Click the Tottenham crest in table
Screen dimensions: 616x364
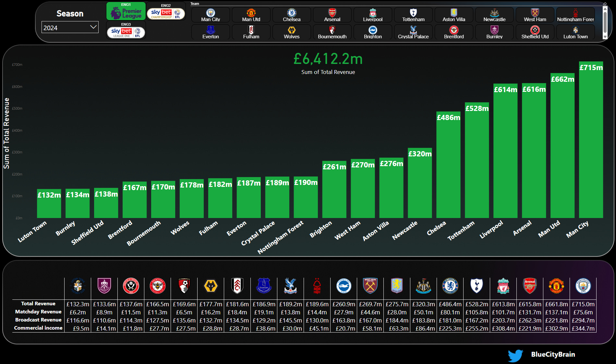pos(477,286)
